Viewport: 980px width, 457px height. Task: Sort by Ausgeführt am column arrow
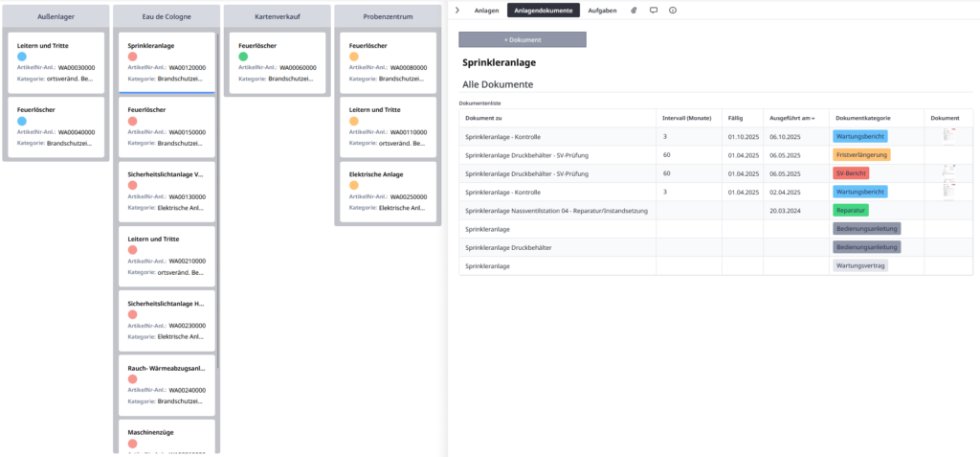pos(814,119)
